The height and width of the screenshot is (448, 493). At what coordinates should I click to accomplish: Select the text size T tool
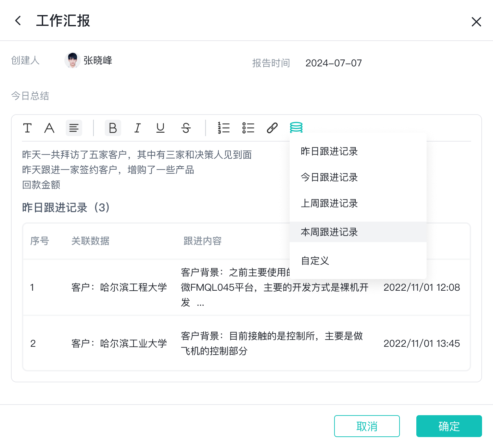click(27, 128)
